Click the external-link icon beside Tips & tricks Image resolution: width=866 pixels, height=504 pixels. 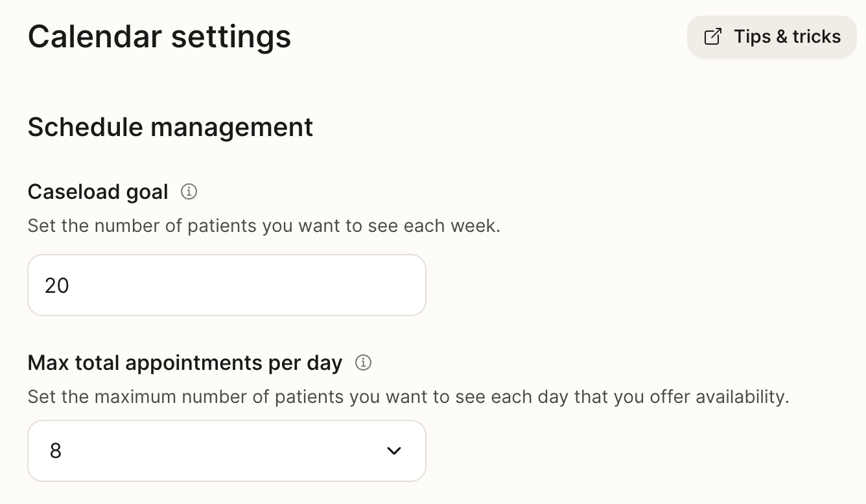click(712, 37)
